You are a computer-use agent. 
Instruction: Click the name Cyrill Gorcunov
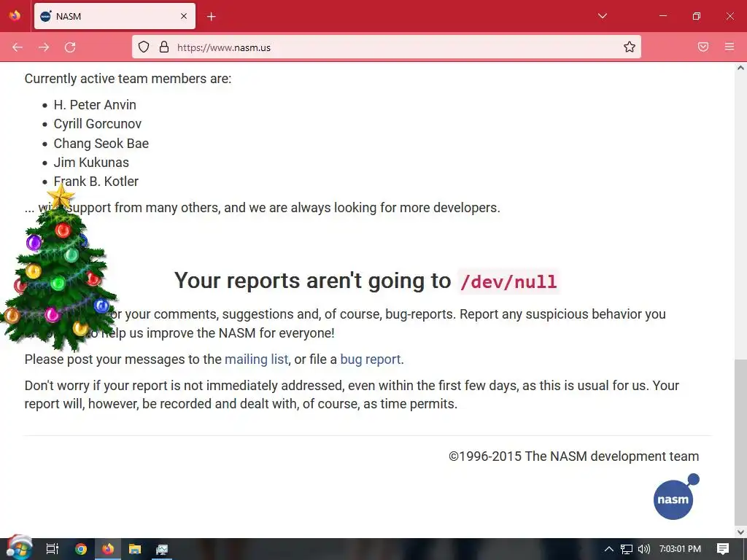pyautogui.click(x=97, y=124)
